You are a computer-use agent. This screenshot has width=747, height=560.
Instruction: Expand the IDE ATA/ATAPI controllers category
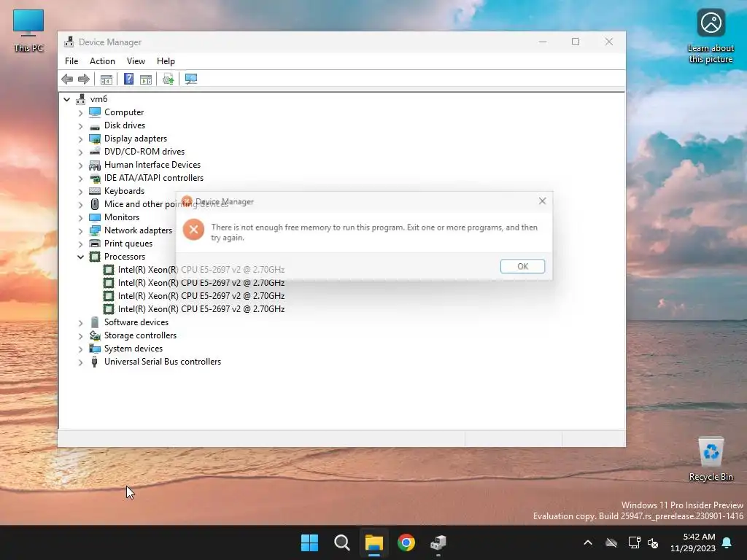[x=80, y=179]
